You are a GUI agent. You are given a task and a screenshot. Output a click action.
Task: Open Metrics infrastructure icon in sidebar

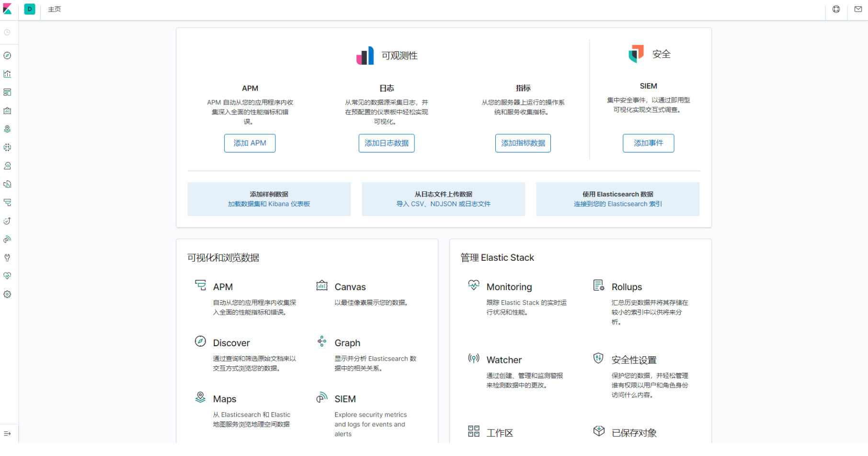pos(7,166)
